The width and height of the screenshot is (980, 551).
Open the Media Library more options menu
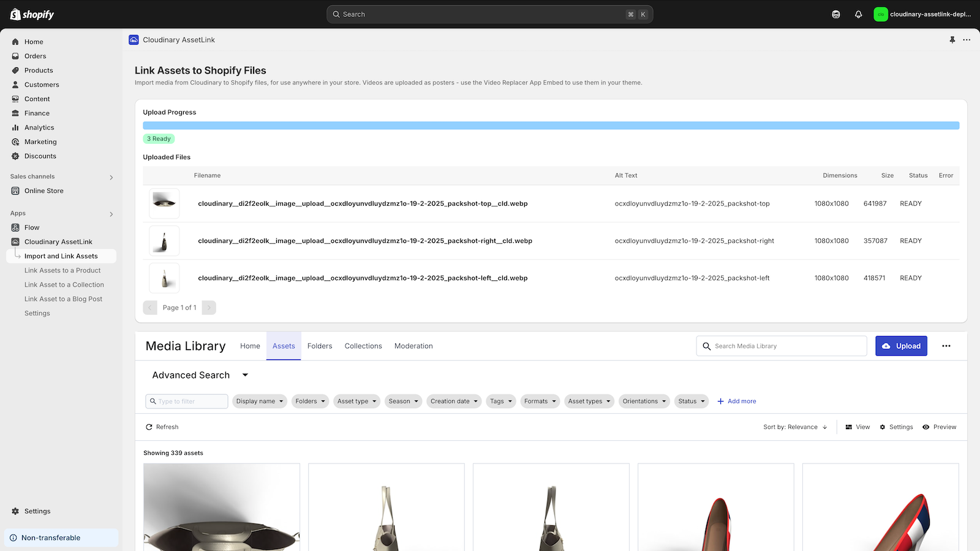tap(946, 346)
